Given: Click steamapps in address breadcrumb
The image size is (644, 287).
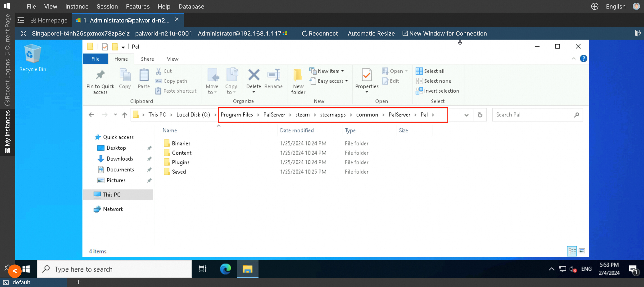Looking at the screenshot, I should (333, 115).
